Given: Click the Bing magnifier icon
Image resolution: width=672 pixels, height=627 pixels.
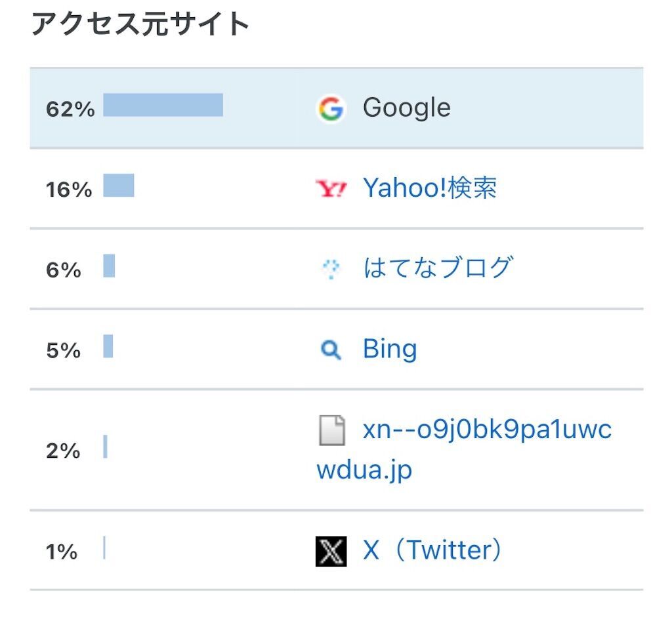Looking at the screenshot, I should pos(331,350).
